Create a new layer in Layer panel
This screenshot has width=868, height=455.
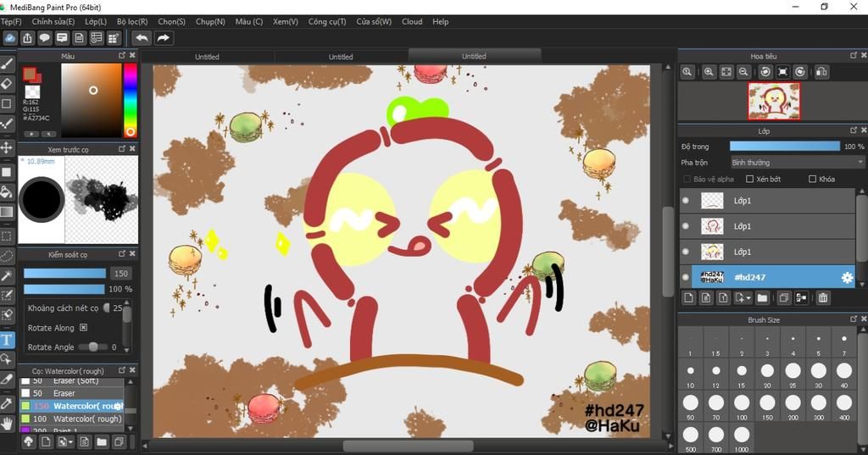[x=688, y=297]
